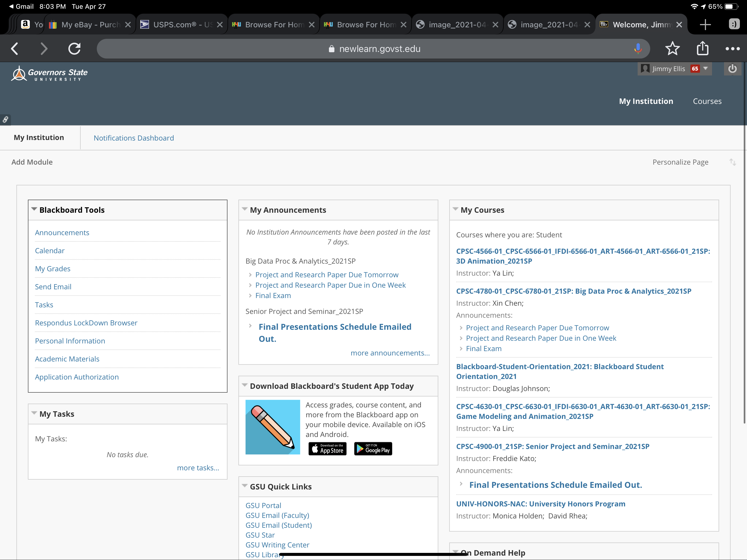Open a new browser tab
Image resolution: width=747 pixels, height=560 pixels.
coord(705,25)
